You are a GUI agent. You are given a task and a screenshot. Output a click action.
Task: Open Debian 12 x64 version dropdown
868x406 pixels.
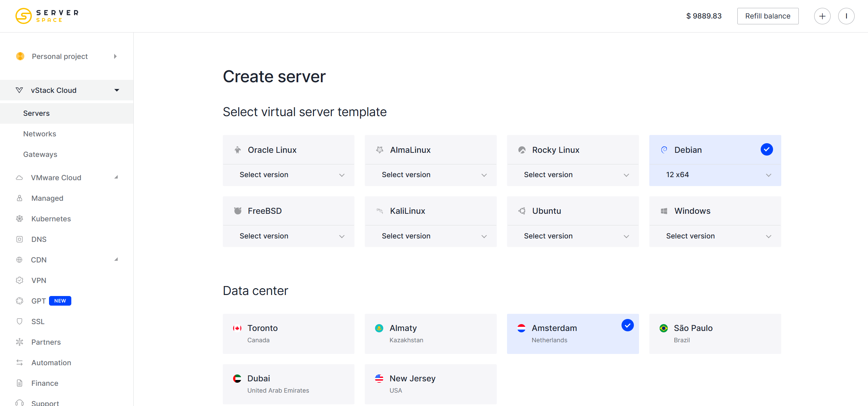(x=715, y=175)
